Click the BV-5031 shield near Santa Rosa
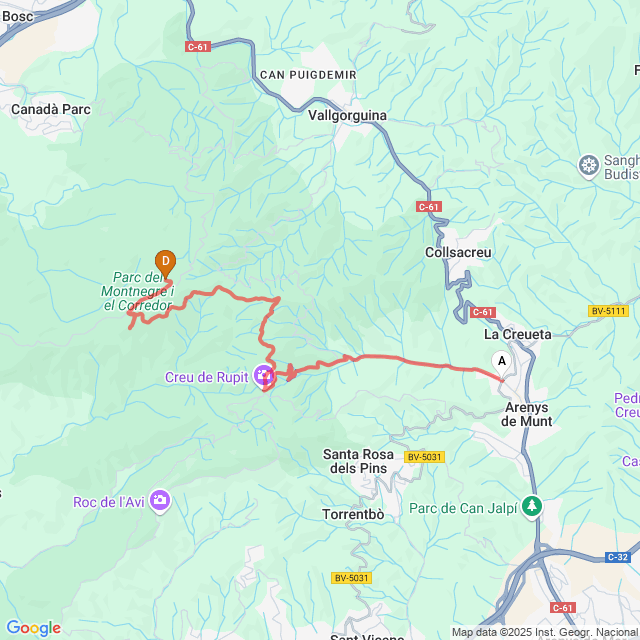Viewport: 640px width, 640px height. tap(424, 457)
